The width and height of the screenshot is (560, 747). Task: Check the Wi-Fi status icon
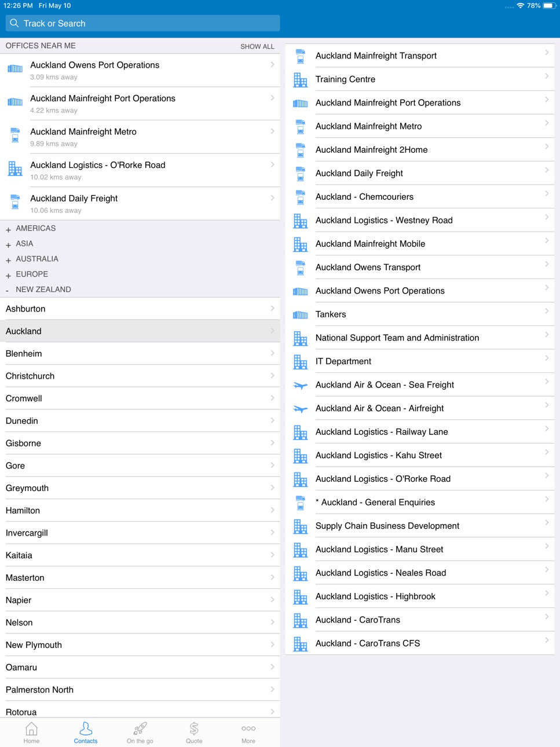521,5
